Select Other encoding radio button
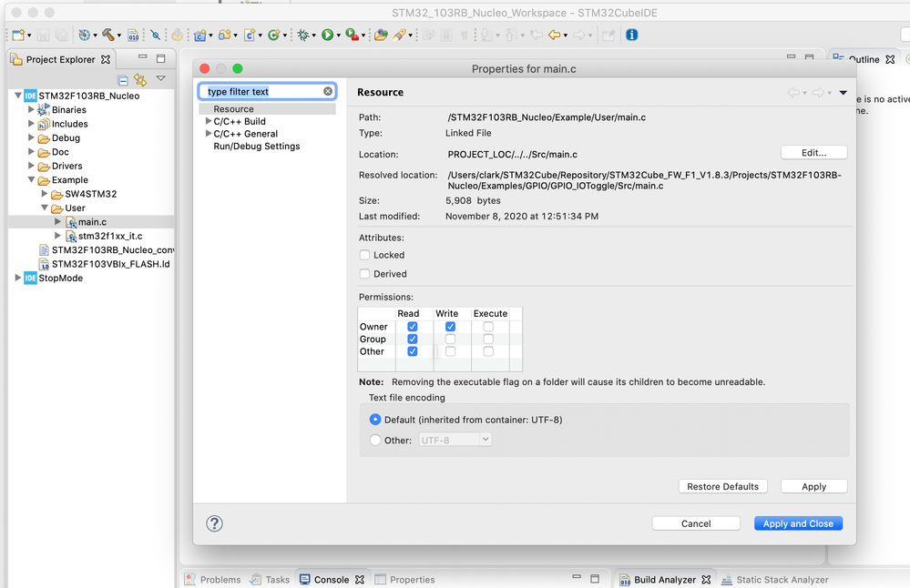Screen dimensions: 910x588 point(375,441)
